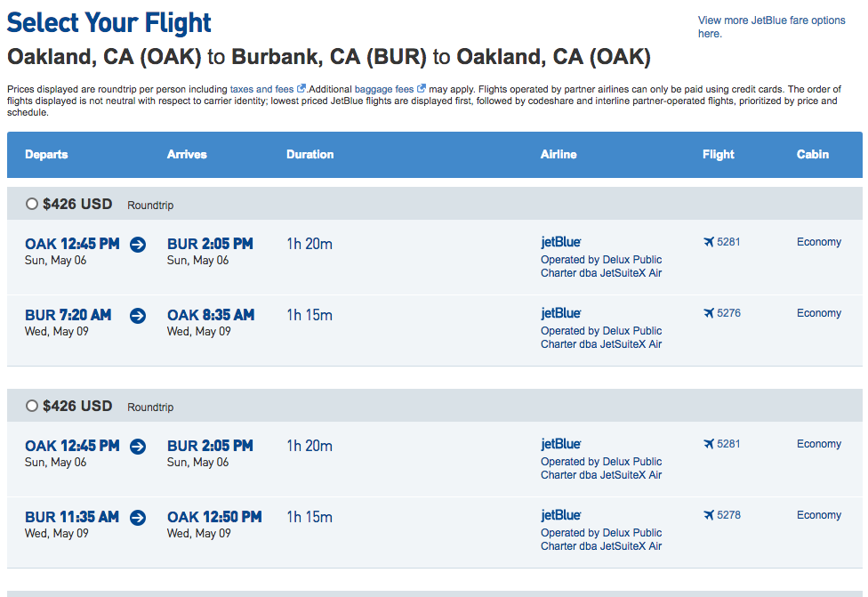868x597 pixels.
Task: Click the Cabin column header
Action: [812, 154]
